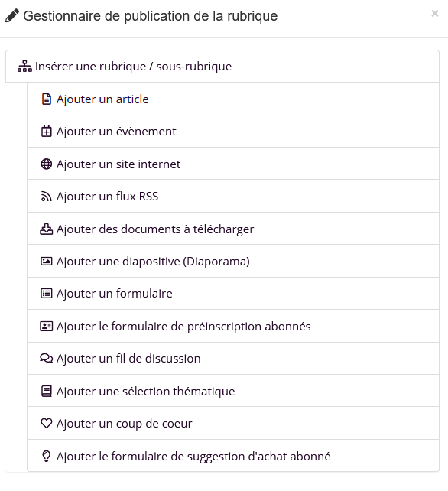Click the pencil icon in the dialog title
This screenshot has height=491, width=448.
(x=12, y=16)
